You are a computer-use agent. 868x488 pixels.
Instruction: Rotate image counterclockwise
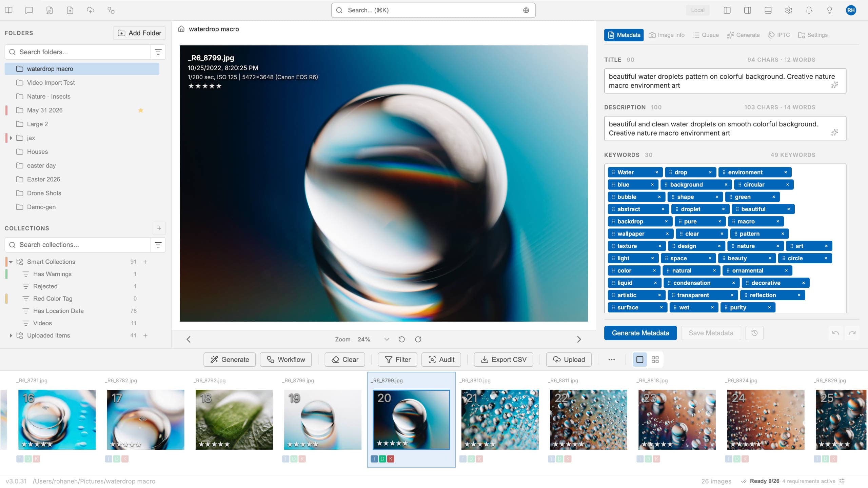401,339
